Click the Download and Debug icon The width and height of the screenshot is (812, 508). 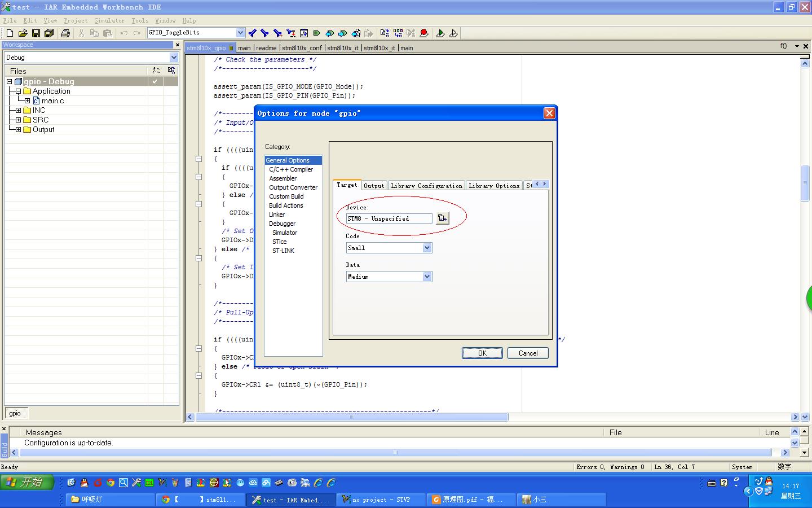[440, 33]
